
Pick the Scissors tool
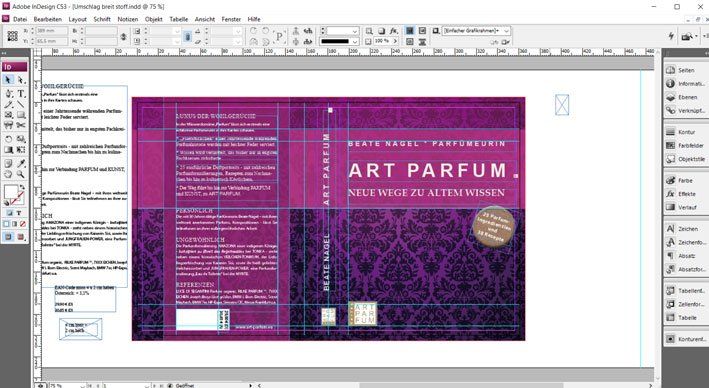pyautogui.click(x=21, y=125)
